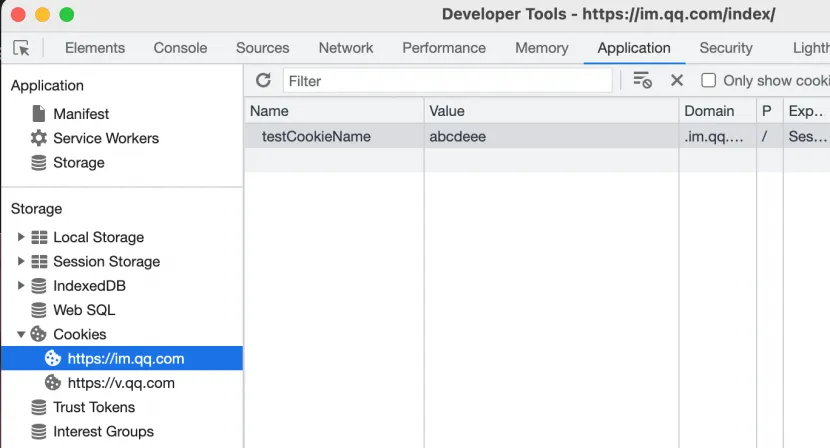Expand the IndexedDB tree node
The height and width of the screenshot is (448, 830).
tap(21, 286)
